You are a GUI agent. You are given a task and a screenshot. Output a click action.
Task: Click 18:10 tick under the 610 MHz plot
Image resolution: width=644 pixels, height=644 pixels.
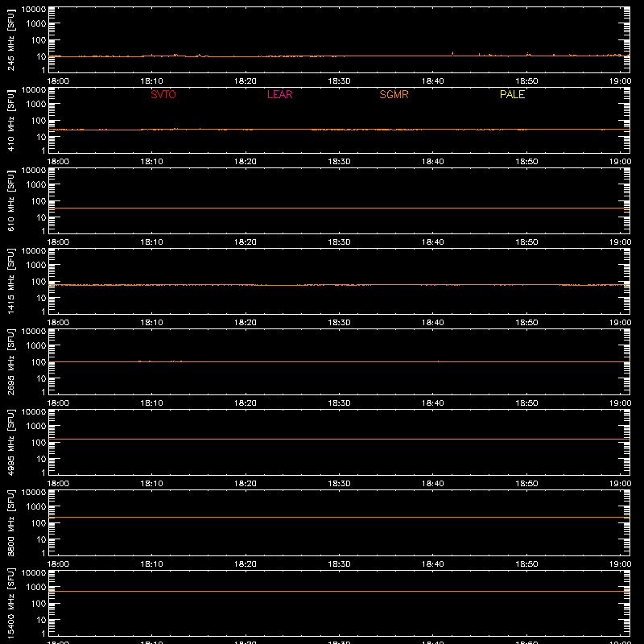151,242
